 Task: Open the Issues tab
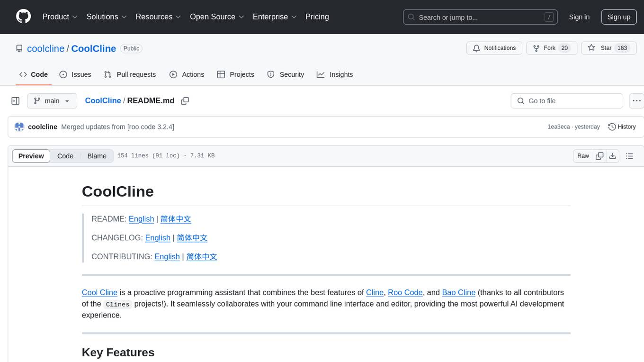[75, 74]
